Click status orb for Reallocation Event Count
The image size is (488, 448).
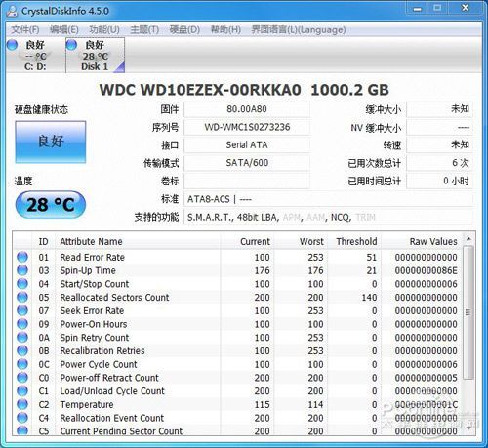(22, 417)
